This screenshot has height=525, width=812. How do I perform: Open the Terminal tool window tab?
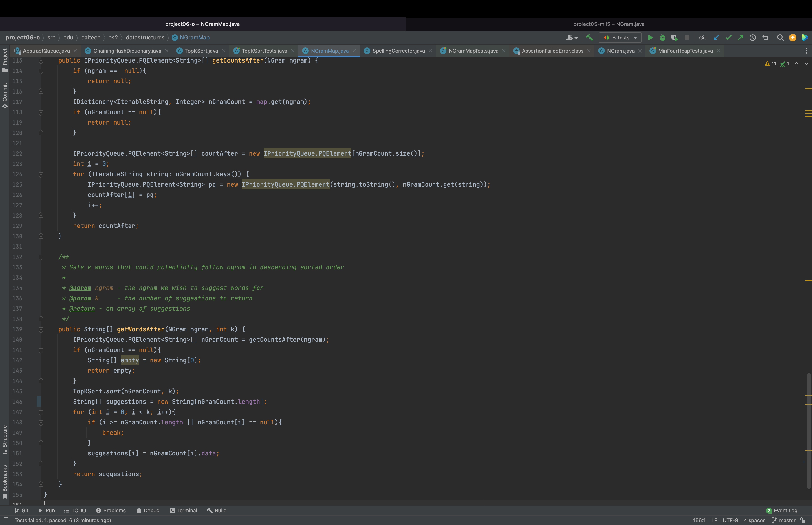click(183, 510)
